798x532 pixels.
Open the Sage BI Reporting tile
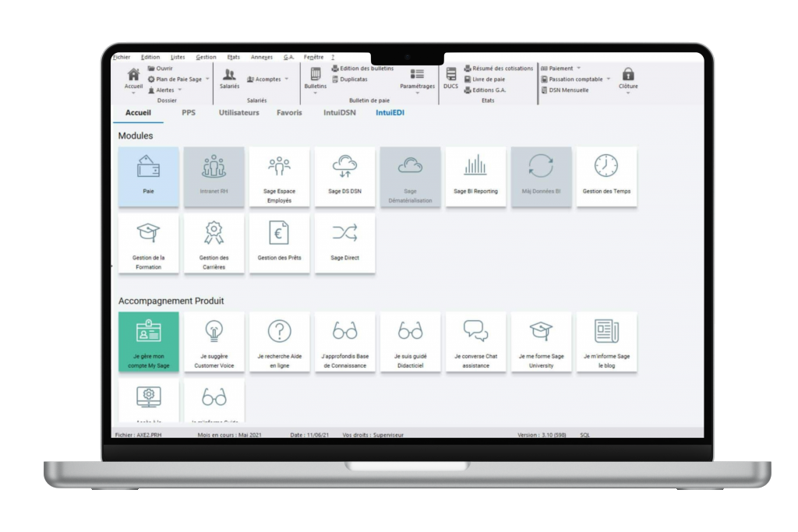coord(475,177)
